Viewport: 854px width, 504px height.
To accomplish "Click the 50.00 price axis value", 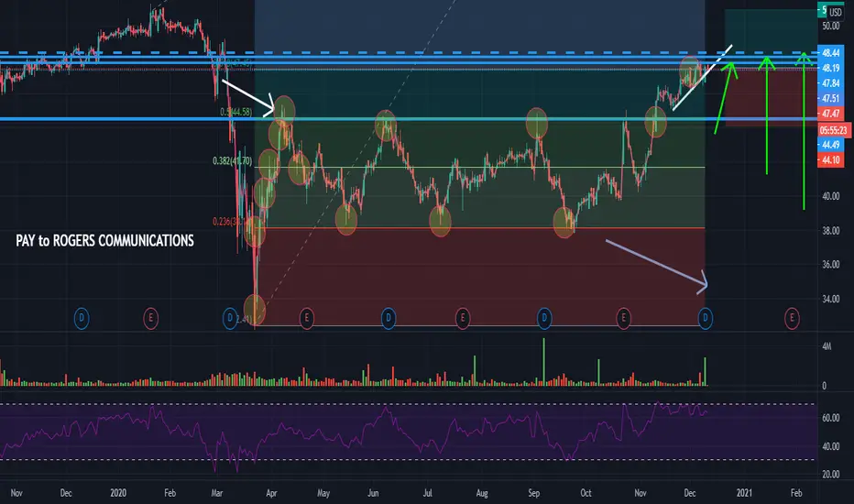I will click(830, 27).
